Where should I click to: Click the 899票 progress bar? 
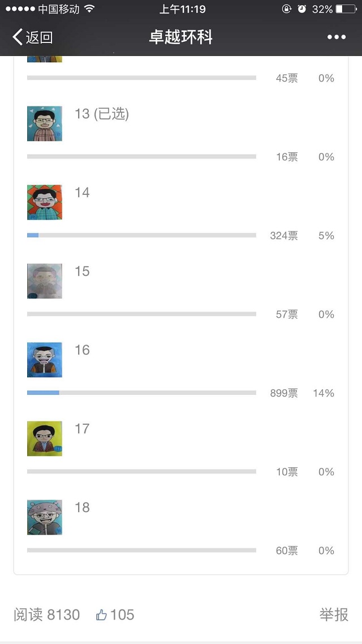pyautogui.click(x=141, y=393)
